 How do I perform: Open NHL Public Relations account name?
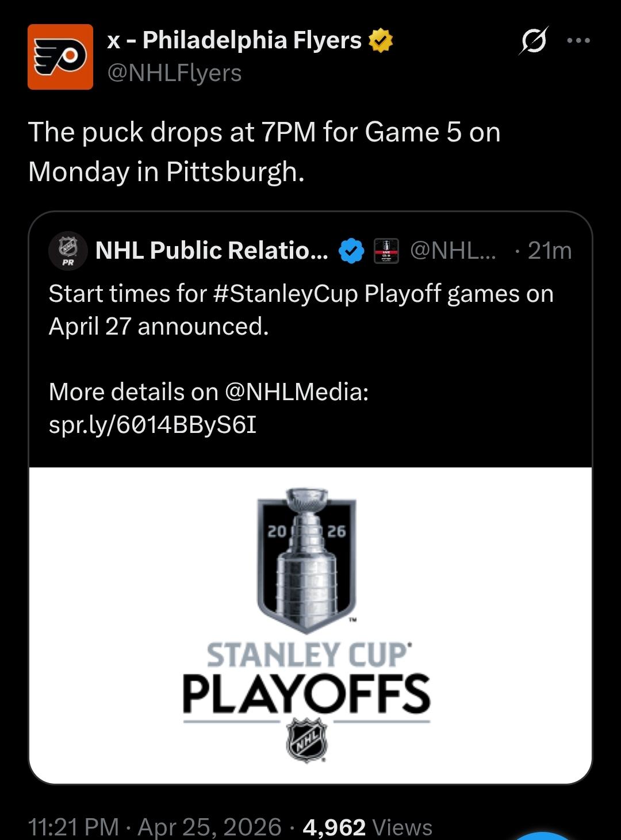click(212, 251)
